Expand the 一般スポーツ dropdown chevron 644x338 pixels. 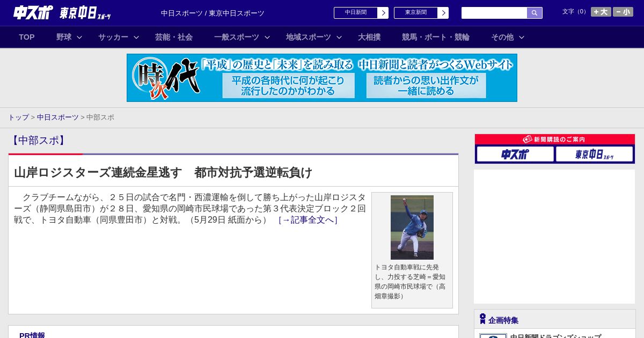pyautogui.click(x=267, y=37)
